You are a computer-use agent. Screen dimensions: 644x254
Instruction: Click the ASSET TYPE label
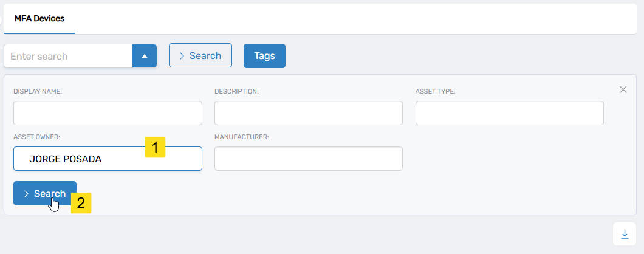tap(435, 91)
